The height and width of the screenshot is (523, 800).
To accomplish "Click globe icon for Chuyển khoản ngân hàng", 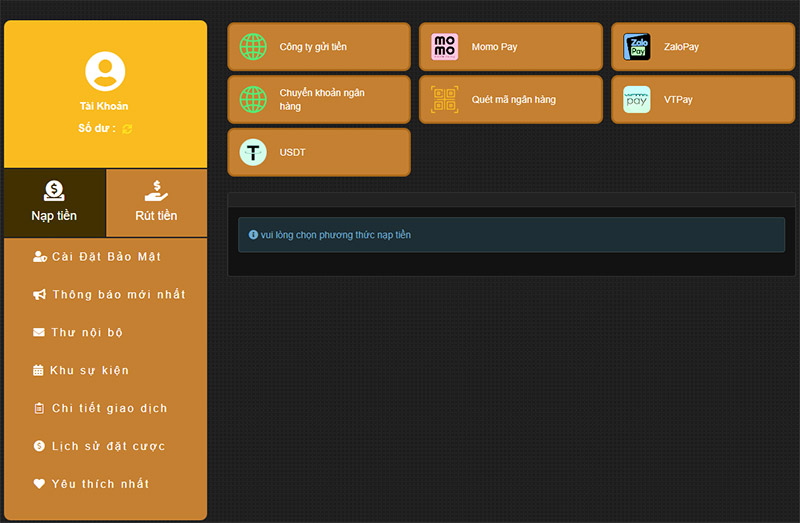I will point(253,100).
